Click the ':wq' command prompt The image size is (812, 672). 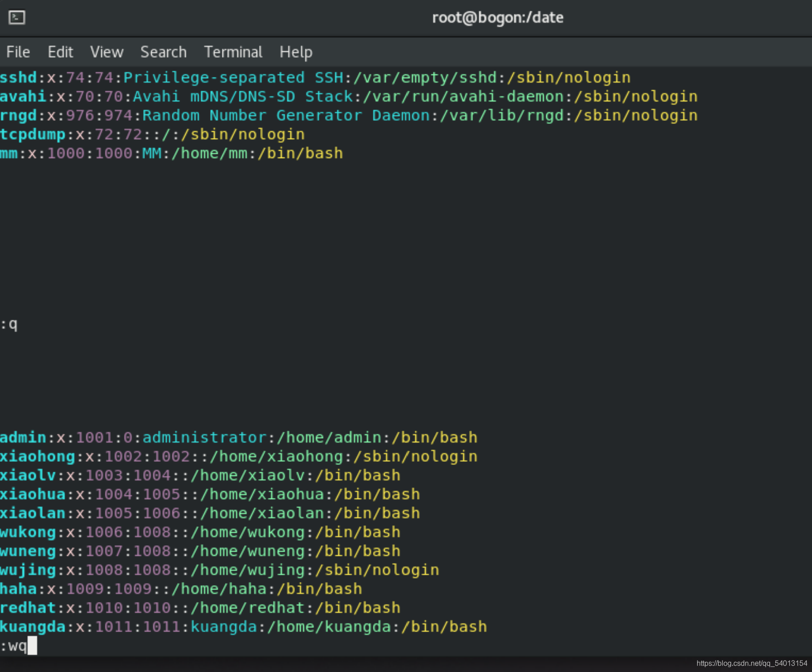tap(18, 646)
